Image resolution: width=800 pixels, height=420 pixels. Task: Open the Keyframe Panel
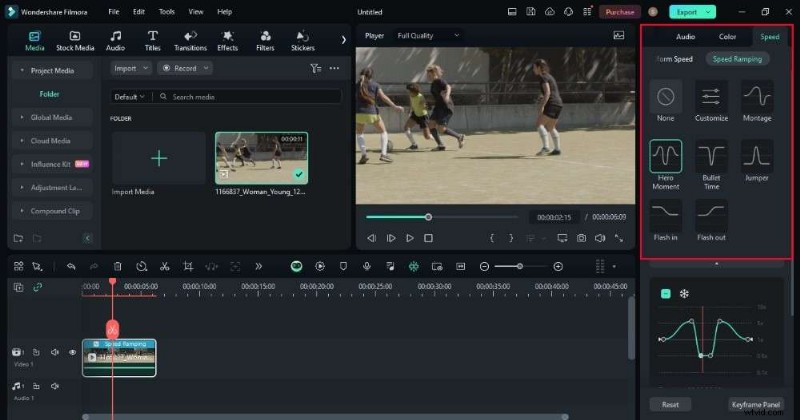coord(756,404)
